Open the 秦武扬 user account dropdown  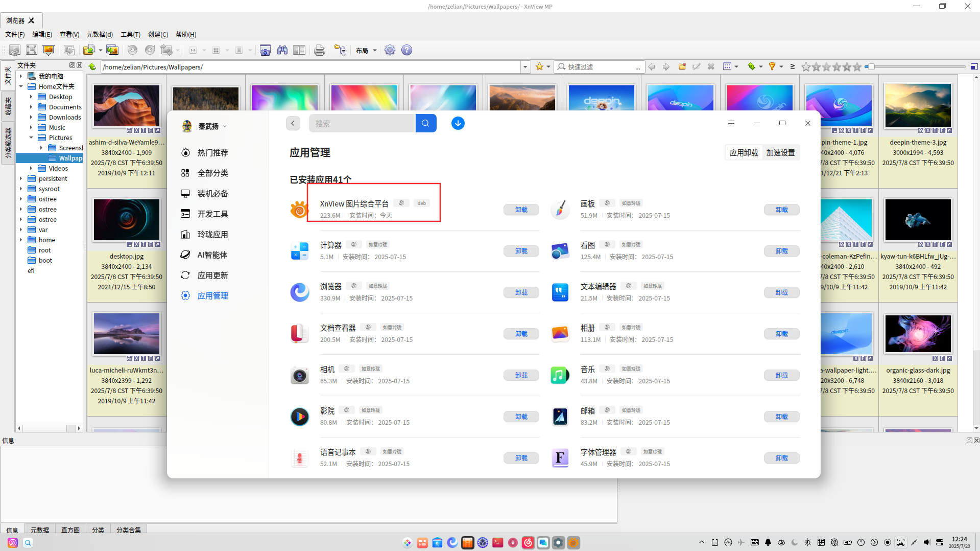click(x=204, y=126)
